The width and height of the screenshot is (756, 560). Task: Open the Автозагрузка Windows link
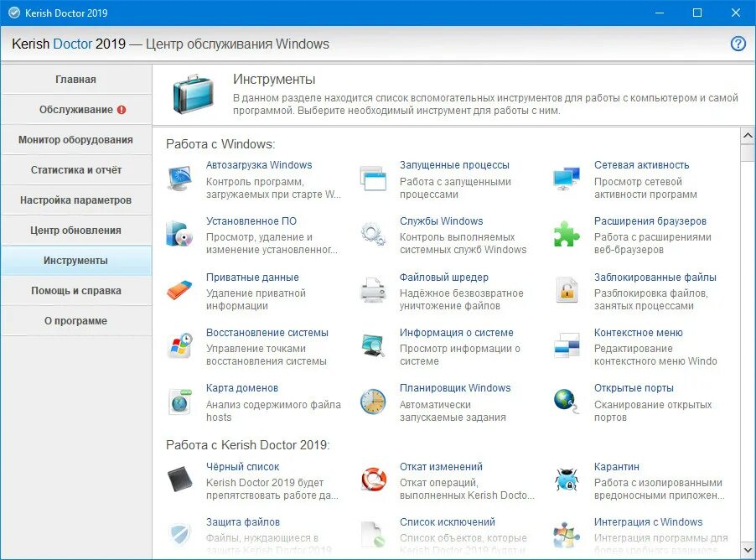259,165
